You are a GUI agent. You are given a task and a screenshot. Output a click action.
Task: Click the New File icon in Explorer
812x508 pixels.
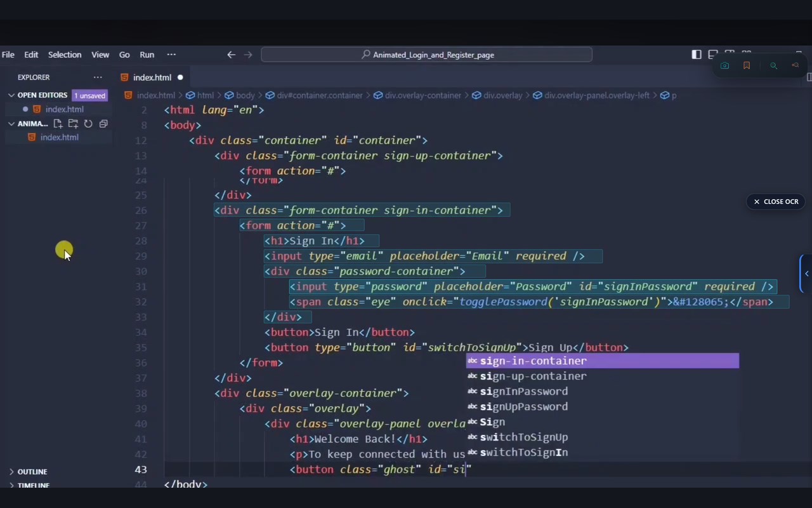58,124
